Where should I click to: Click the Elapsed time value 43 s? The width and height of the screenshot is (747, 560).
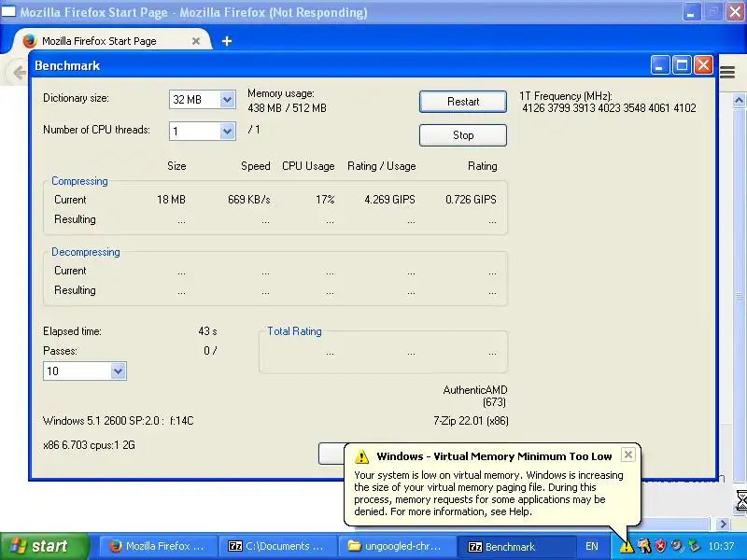tap(207, 331)
